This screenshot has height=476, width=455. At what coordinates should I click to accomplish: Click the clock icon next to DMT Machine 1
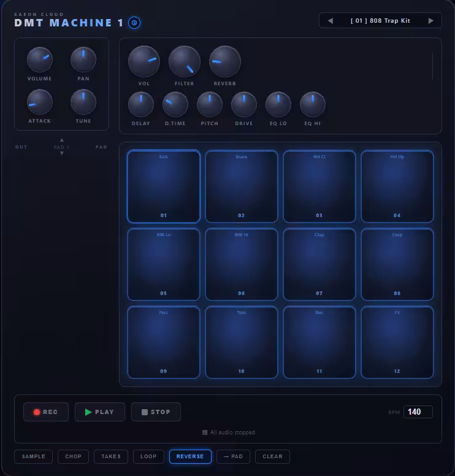coord(134,23)
